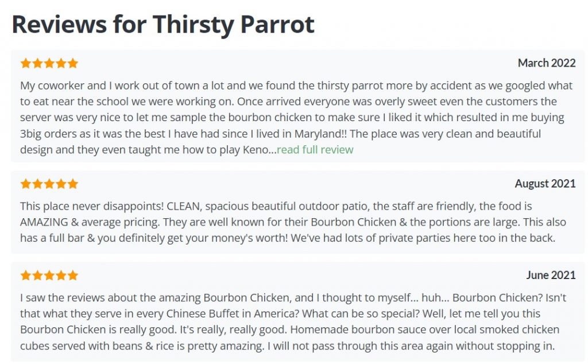The image size is (588, 364).
Task: Click fifth star of June 2021 review
Action: [73, 276]
